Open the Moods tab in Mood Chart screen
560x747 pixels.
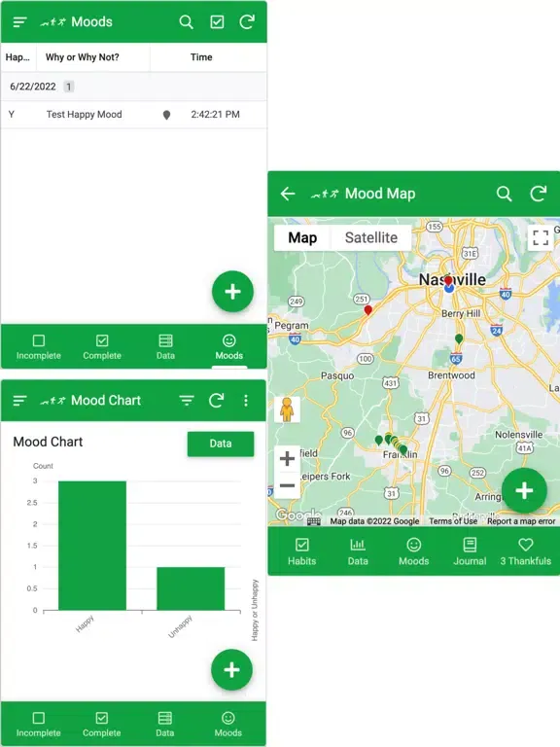[228, 724]
